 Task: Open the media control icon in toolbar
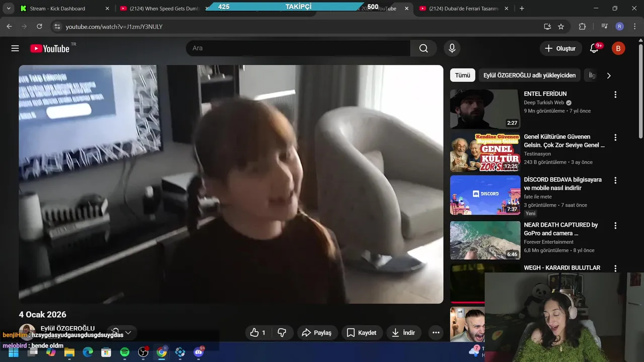point(604,27)
